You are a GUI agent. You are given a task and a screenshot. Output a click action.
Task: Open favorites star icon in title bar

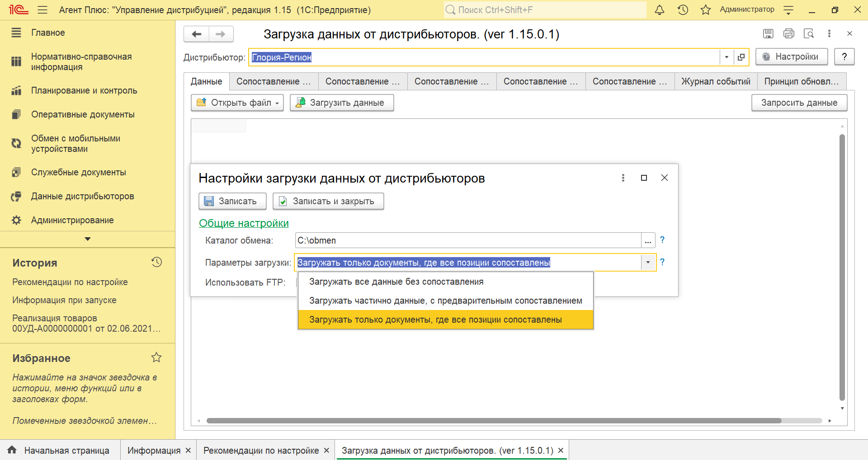point(706,9)
